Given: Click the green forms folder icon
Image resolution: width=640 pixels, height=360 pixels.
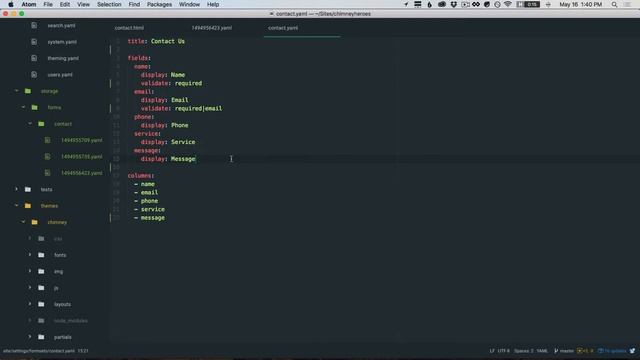Looking at the screenshot, I should tap(35, 107).
